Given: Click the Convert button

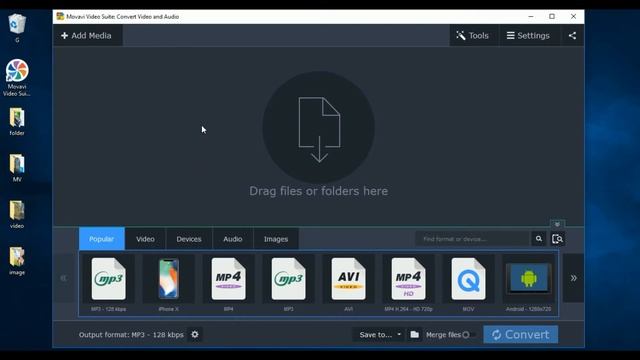Looking at the screenshot, I should (520, 334).
